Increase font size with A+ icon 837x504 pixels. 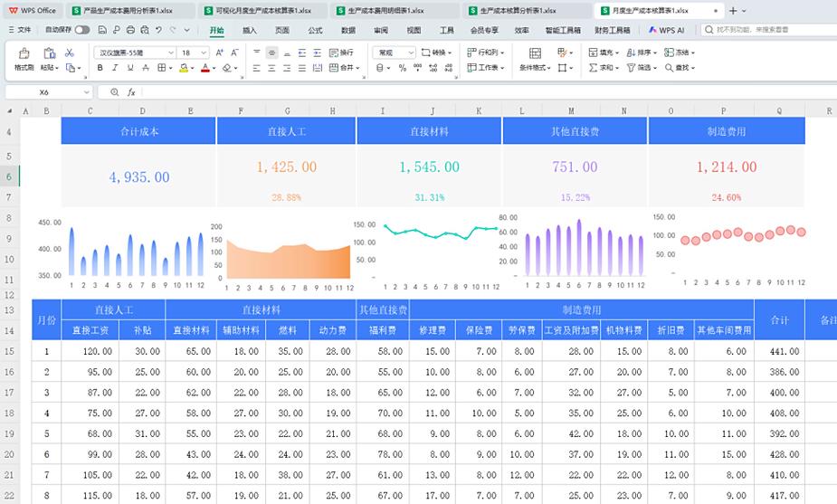(x=219, y=52)
